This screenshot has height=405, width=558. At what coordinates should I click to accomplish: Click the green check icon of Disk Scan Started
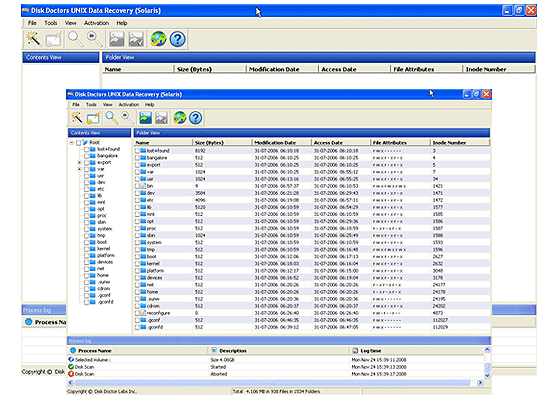pos(71,367)
